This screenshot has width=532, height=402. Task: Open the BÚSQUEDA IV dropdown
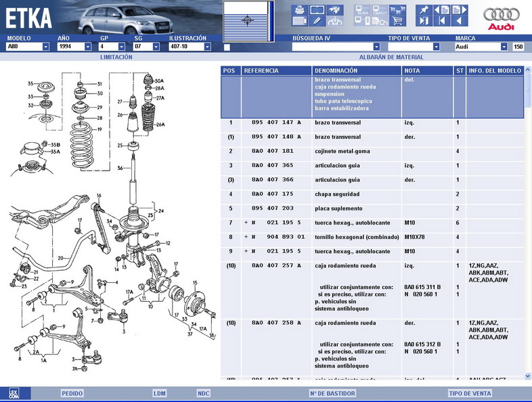(336, 47)
